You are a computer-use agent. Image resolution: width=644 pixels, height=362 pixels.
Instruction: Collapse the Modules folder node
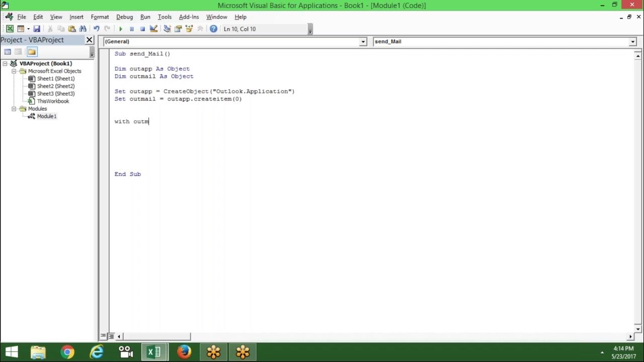14,109
